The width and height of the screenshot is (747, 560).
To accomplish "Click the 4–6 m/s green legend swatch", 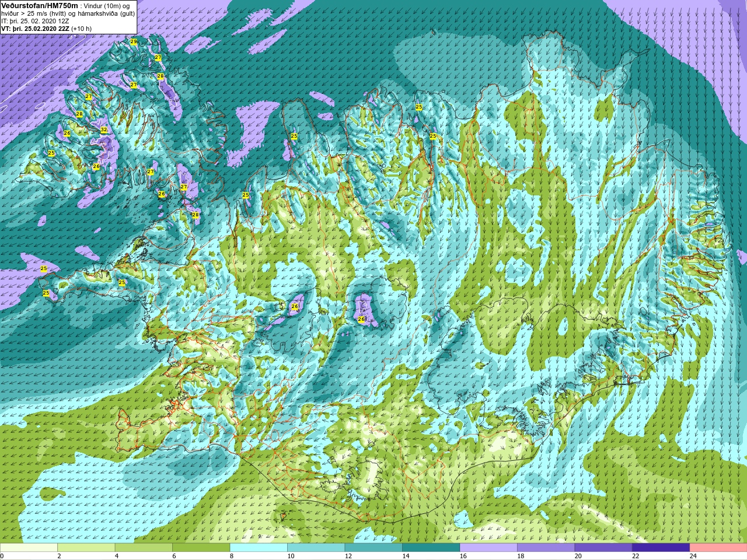I will [144, 548].
